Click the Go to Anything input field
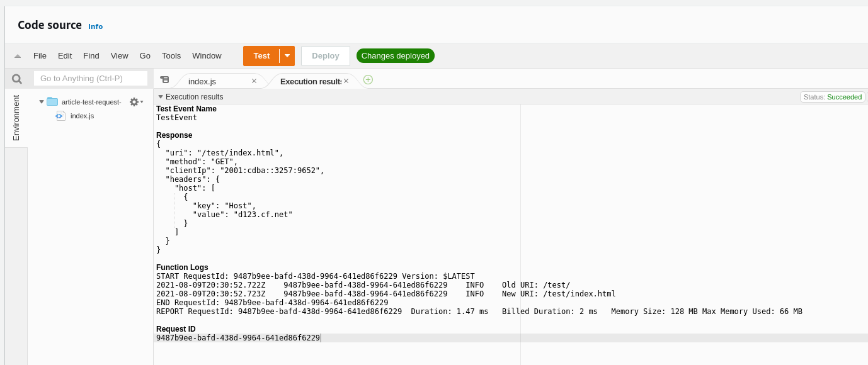 coord(90,78)
